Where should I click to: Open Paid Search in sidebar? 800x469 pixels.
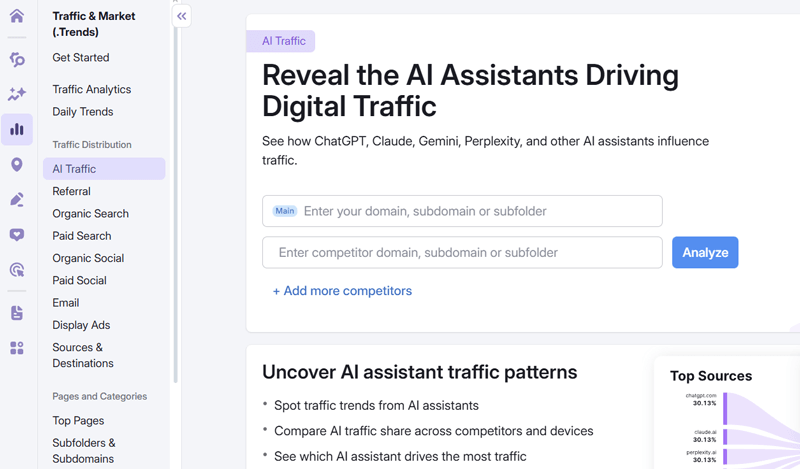(x=82, y=236)
